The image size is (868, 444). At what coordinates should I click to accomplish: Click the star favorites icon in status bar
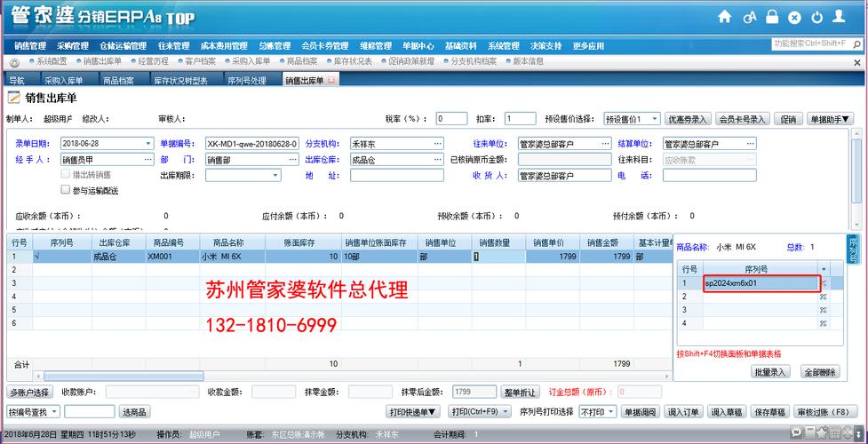(822, 432)
